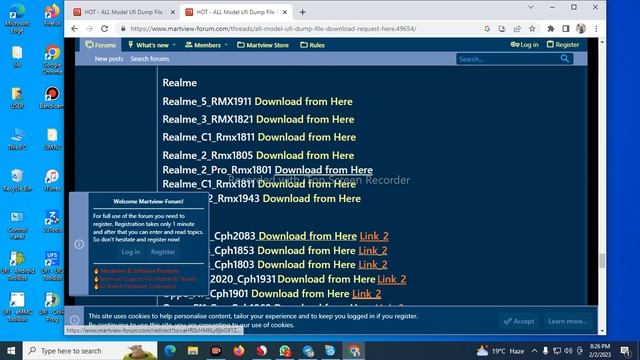Open a new browser tab

click(x=302, y=12)
